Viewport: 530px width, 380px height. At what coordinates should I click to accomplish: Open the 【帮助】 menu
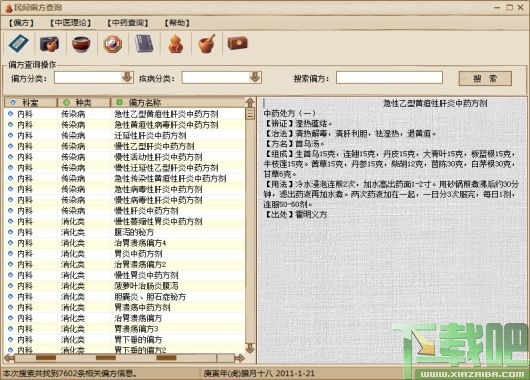pyautogui.click(x=177, y=23)
